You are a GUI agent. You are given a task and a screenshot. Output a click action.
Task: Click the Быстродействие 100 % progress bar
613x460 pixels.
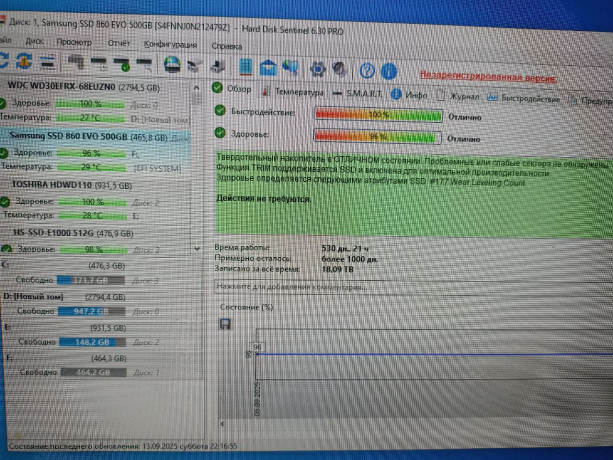[378, 115]
